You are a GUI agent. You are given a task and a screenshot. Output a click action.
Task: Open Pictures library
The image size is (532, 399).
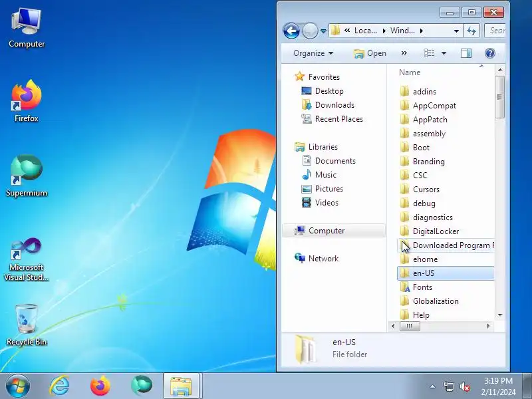pyautogui.click(x=329, y=189)
